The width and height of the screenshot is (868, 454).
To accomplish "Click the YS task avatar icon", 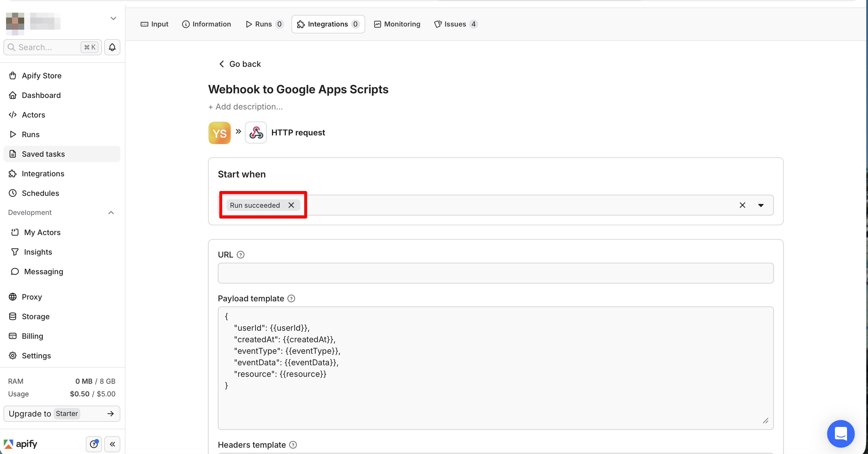I will [220, 133].
